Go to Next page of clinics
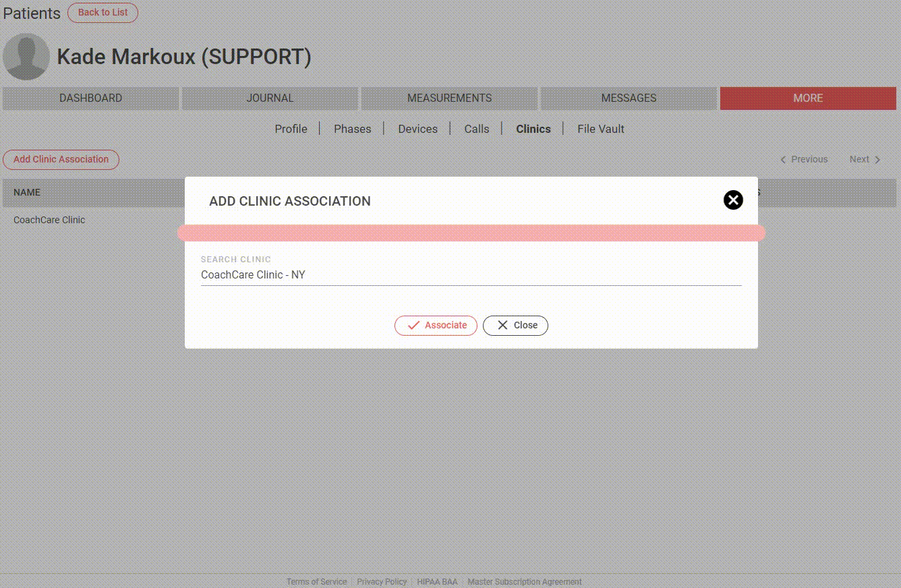 click(x=865, y=159)
